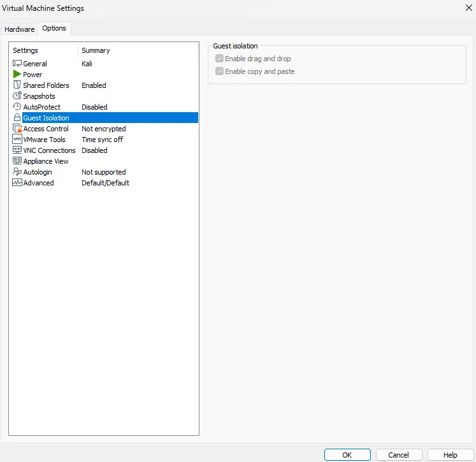Click the Guest Isolation lock icon

coord(17,117)
